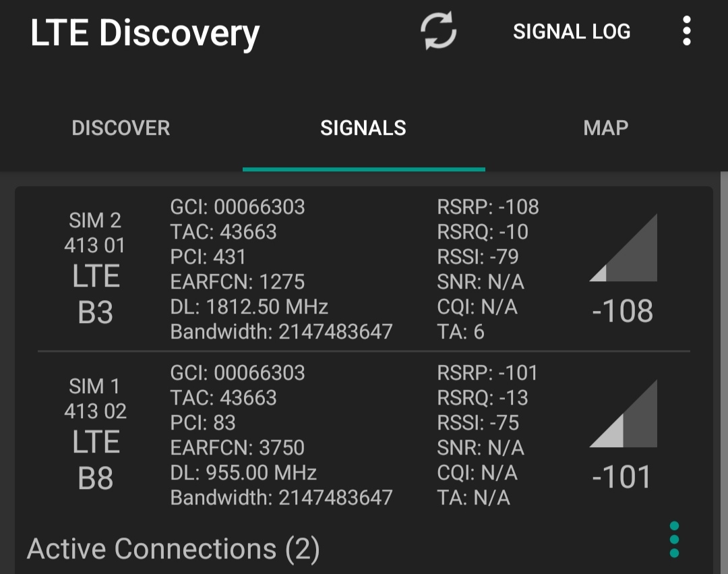Tap the Active Connections (2) heading
The width and height of the screenshot is (728, 574).
[173, 549]
